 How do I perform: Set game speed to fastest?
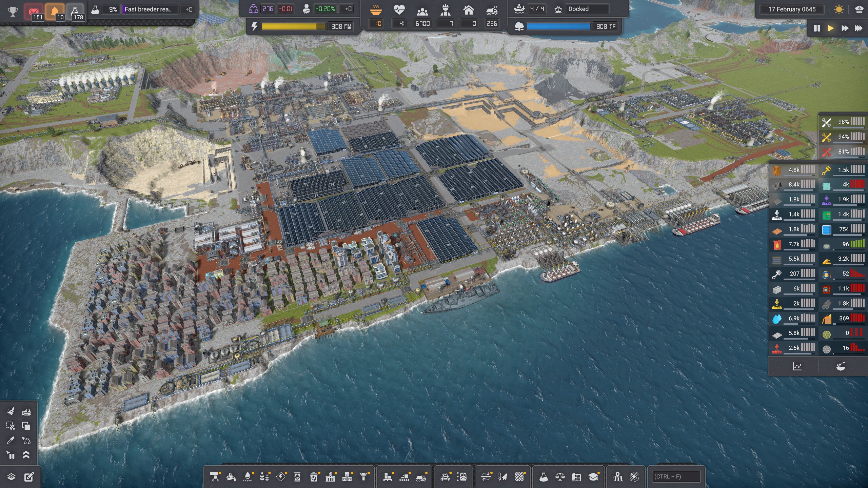coord(858,28)
